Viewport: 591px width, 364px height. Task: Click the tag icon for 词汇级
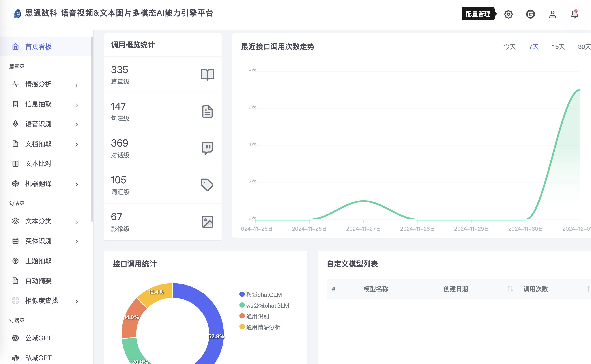[207, 185]
